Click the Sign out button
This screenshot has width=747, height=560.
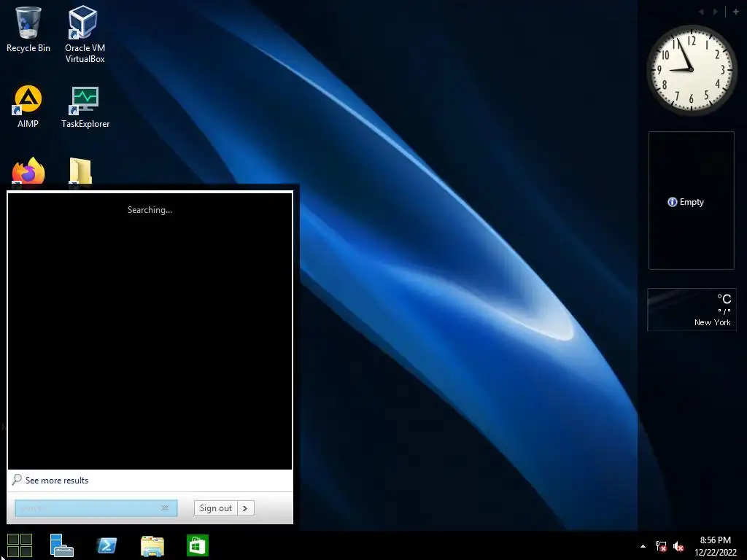point(215,508)
